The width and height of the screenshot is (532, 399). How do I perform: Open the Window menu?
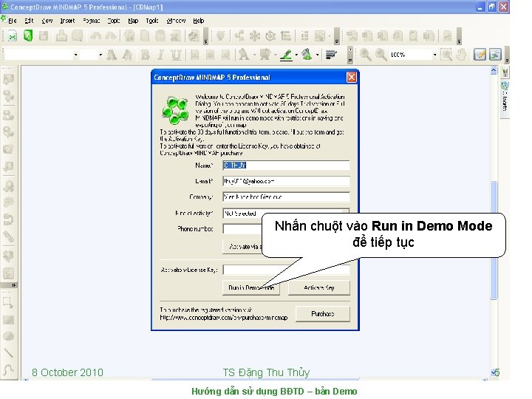176,21
